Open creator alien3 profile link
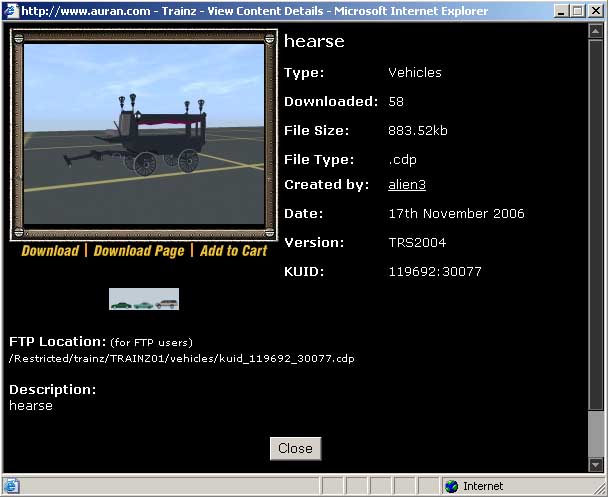The height and width of the screenshot is (497, 608). (x=407, y=185)
